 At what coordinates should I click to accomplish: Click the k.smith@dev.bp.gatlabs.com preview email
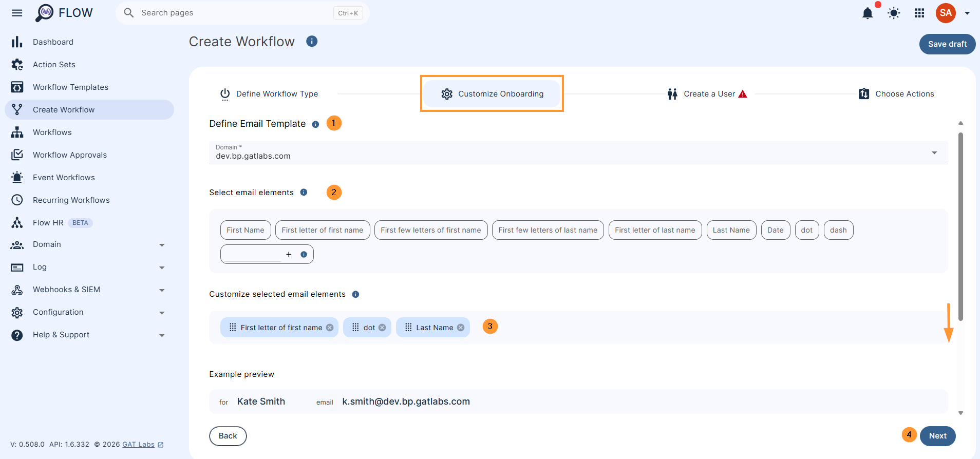pyautogui.click(x=406, y=401)
